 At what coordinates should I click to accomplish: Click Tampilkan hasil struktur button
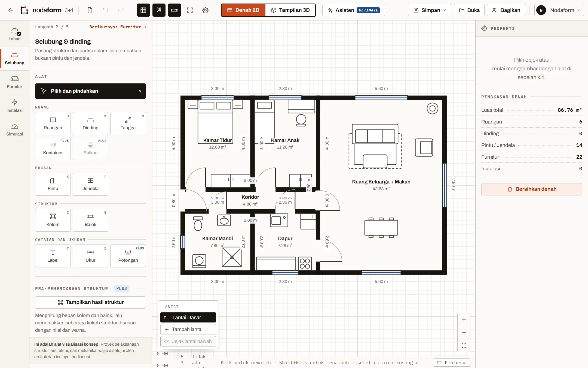click(x=90, y=302)
